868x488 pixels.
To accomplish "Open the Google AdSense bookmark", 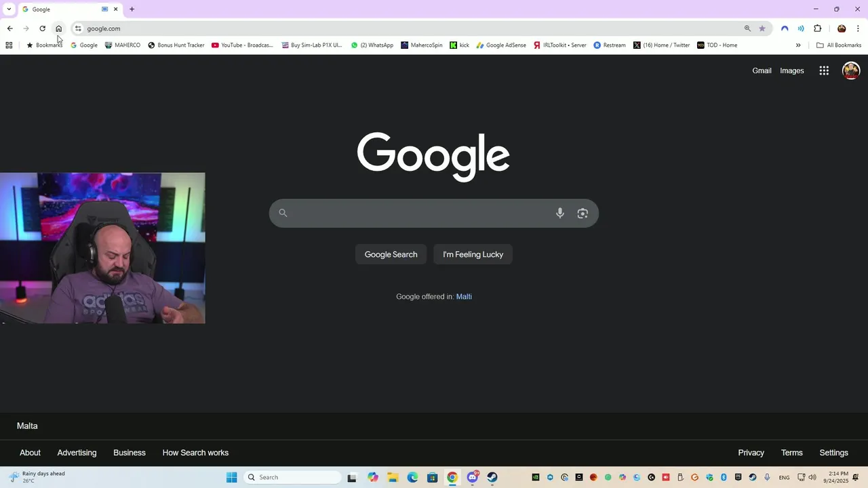I will [501, 45].
